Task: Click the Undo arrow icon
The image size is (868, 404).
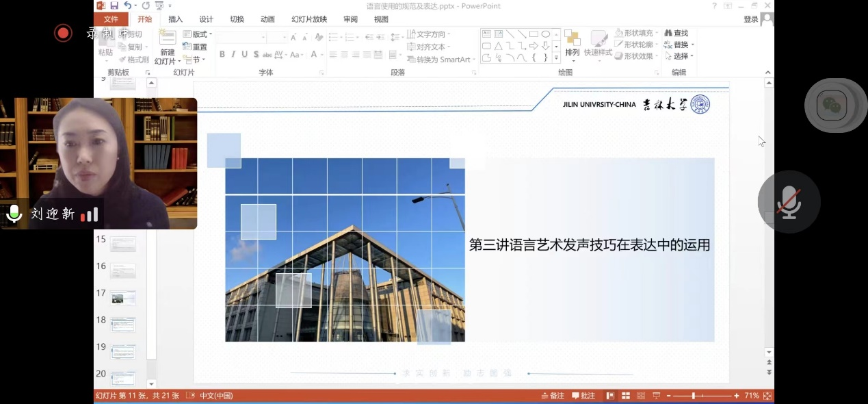Action: pyautogui.click(x=128, y=5)
